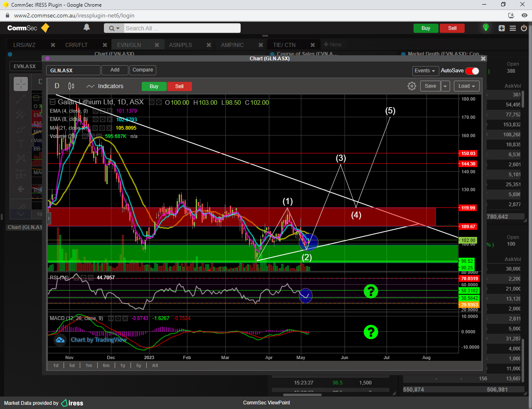The height and width of the screenshot is (409, 532).
Task: Click the power logout icon
Action: (524, 28)
